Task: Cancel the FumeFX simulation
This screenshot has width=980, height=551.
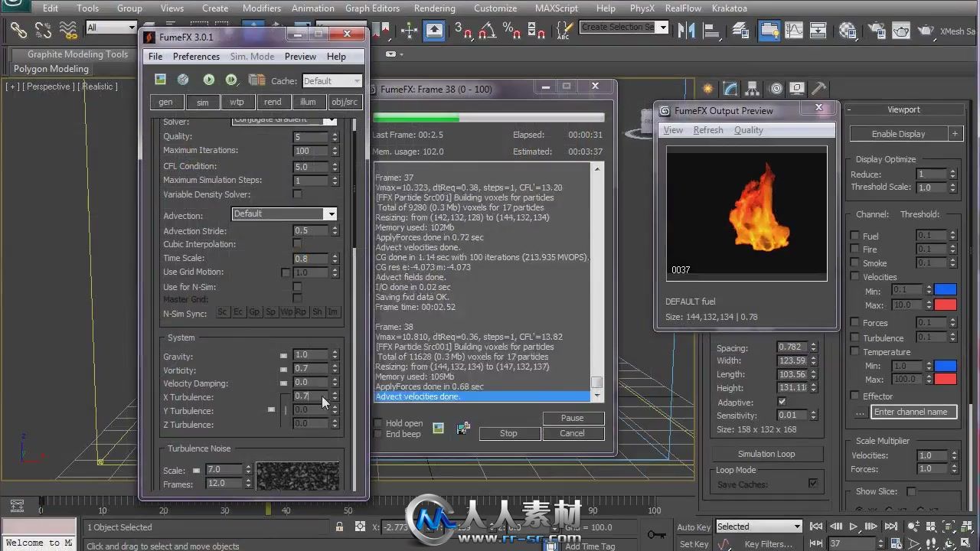Action: [x=572, y=433]
